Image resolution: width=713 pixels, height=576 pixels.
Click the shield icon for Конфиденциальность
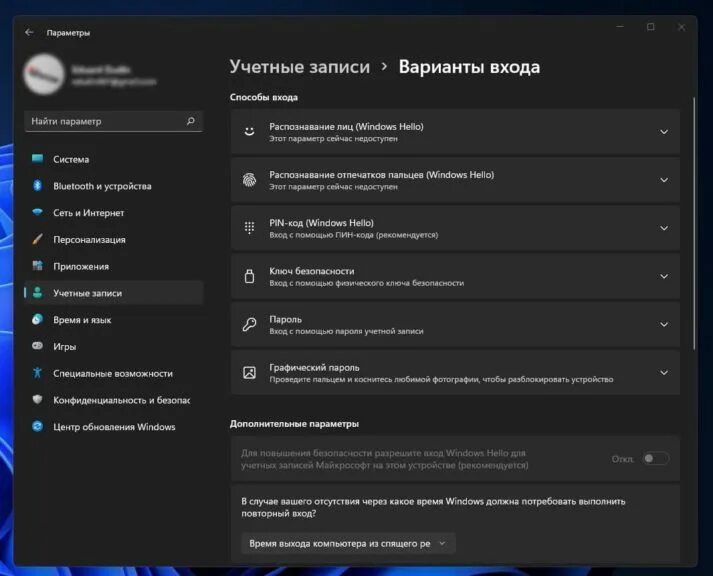pos(38,400)
